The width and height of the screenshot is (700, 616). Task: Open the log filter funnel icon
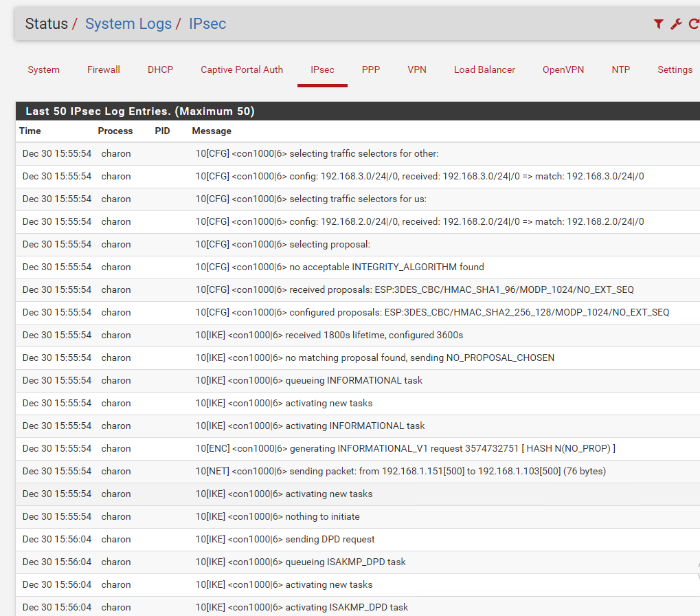point(658,24)
